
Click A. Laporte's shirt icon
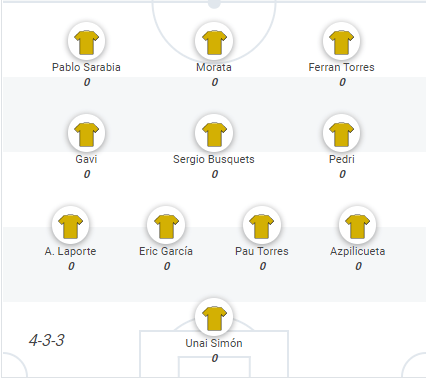pyautogui.click(x=70, y=225)
